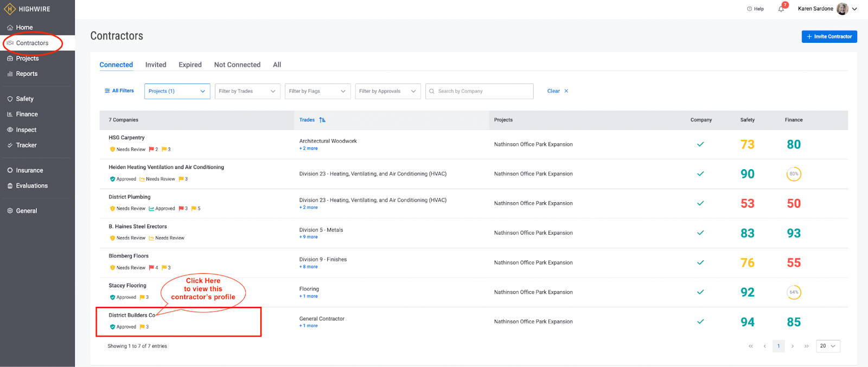The image size is (868, 367).
Task: Open B. Haines Steel Erectors profile
Action: tap(138, 227)
